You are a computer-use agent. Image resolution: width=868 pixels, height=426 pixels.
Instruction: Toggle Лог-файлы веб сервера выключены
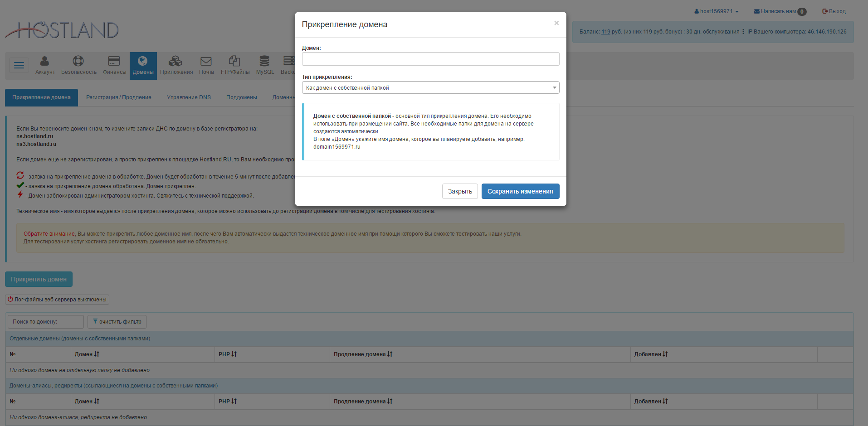coord(57,300)
